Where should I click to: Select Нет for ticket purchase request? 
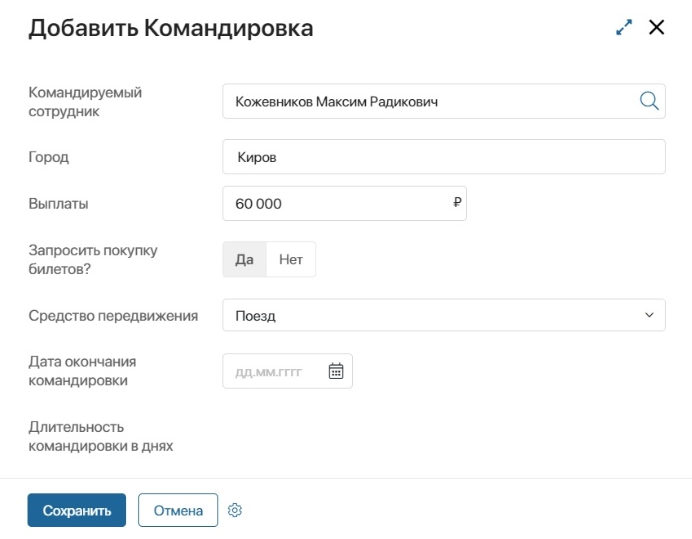[291, 259]
